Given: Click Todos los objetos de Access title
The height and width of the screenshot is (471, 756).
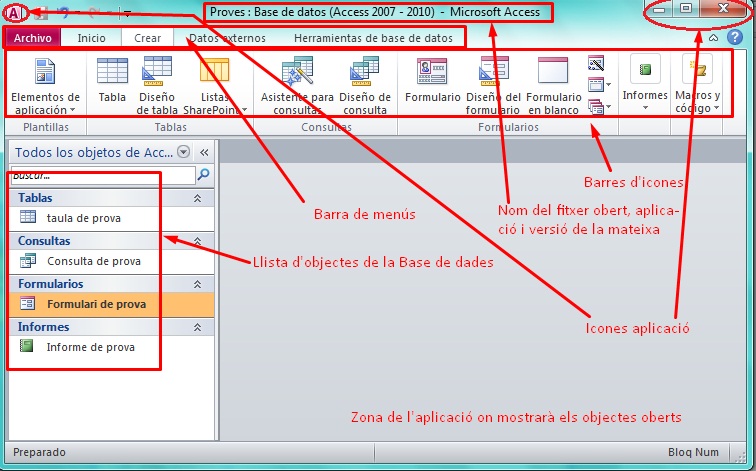Looking at the screenshot, I should (94, 152).
